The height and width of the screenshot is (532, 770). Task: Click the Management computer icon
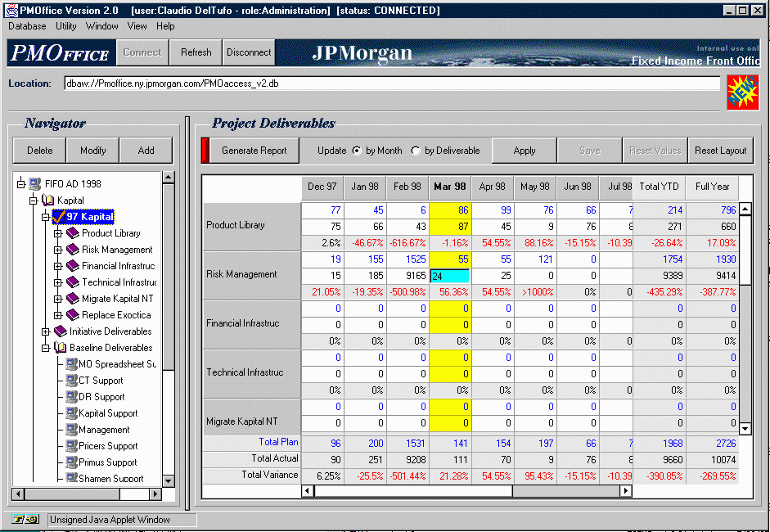[72, 430]
